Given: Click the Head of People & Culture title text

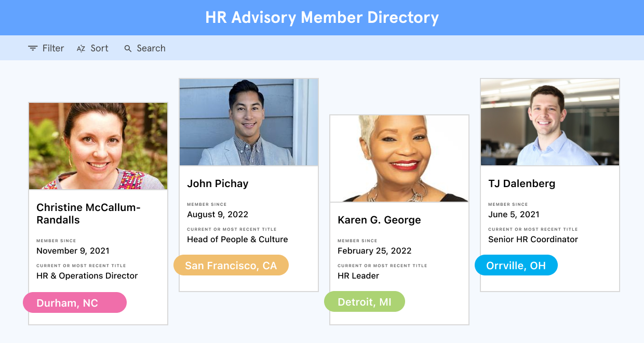Looking at the screenshot, I should [x=237, y=239].
